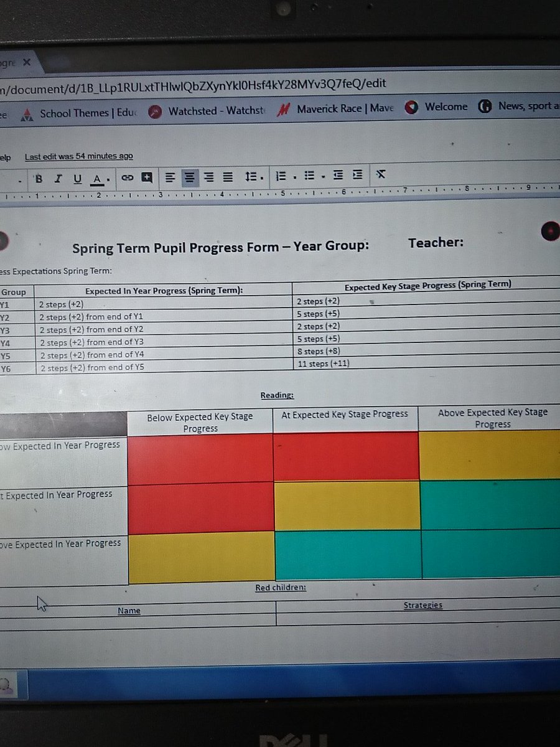Decrease the indent
The image size is (560, 747).
[x=338, y=176]
